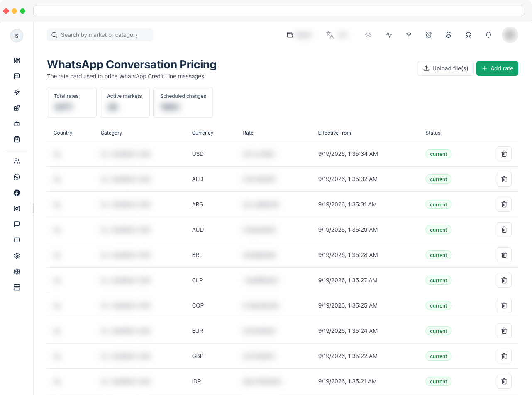Screen dimensions: 532x395
Task: Open the layers stack icon in header
Action: pos(449,35)
